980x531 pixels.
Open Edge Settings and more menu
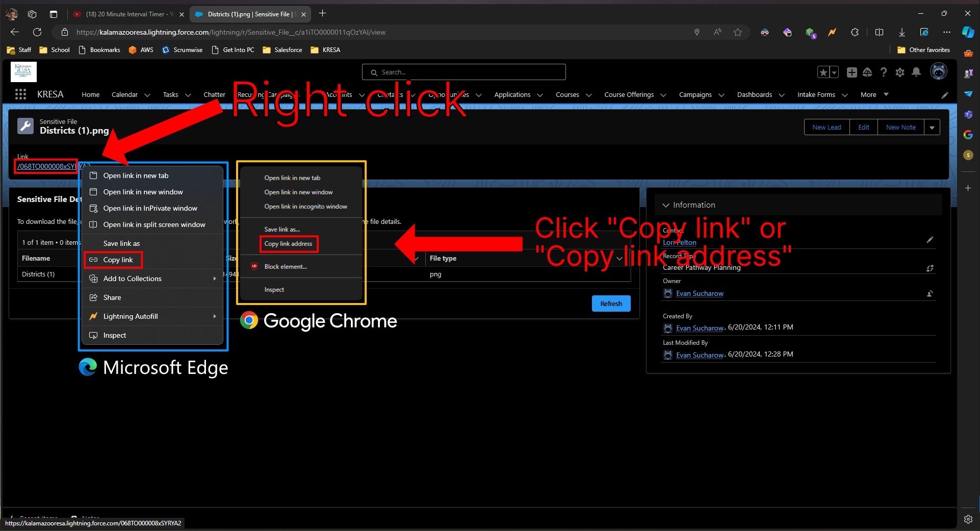click(x=947, y=32)
